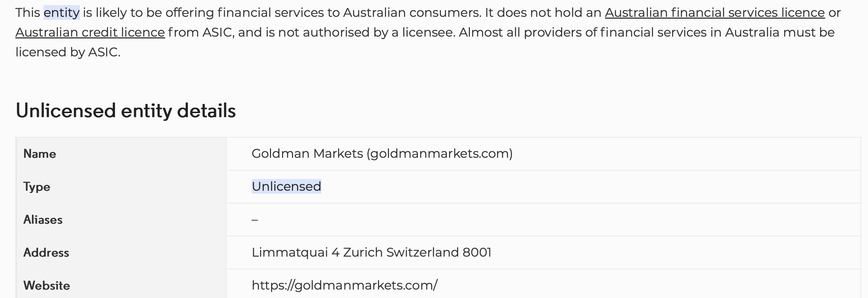Click the Website row label

[47, 286]
